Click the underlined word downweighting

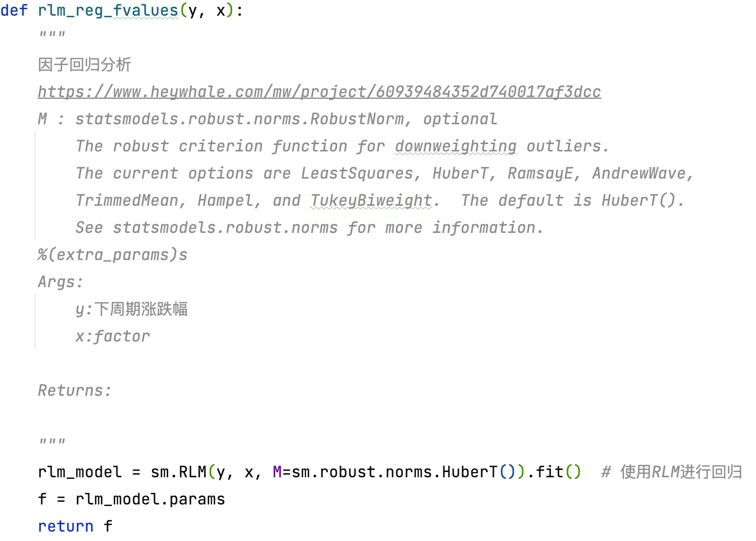[455, 146]
